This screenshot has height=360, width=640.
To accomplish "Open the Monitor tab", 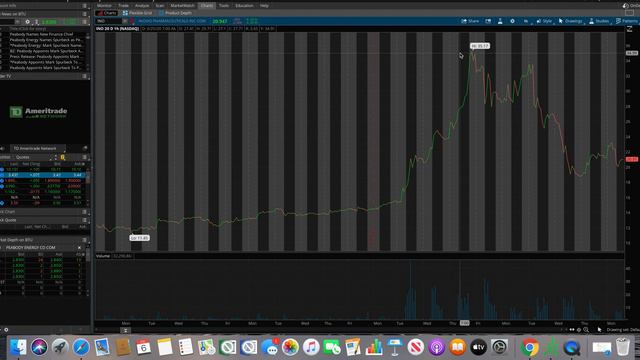I will tap(104, 6).
